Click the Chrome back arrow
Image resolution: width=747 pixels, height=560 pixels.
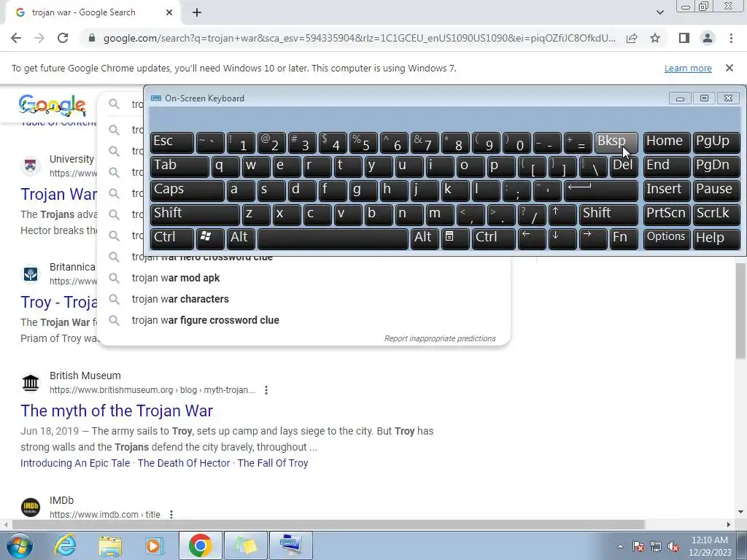[x=16, y=38]
